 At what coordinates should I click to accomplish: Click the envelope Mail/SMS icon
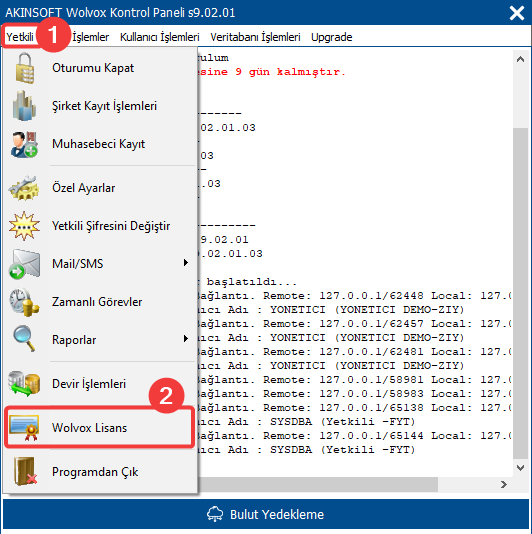click(x=24, y=264)
